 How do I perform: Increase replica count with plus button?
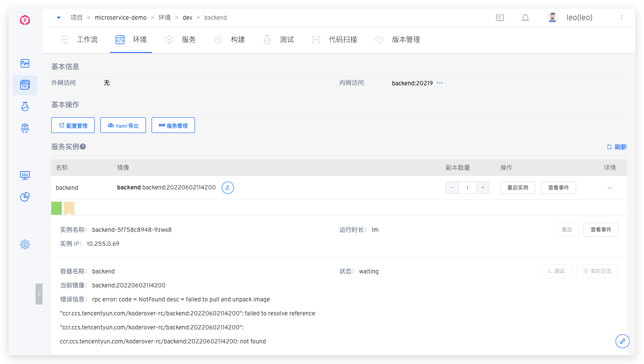point(483,188)
